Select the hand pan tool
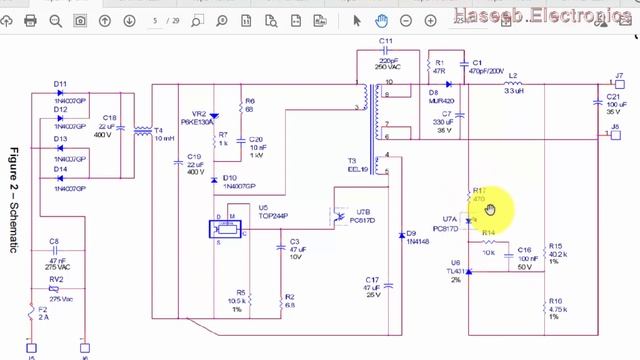Viewport: 640px width, 360px height. click(381, 20)
